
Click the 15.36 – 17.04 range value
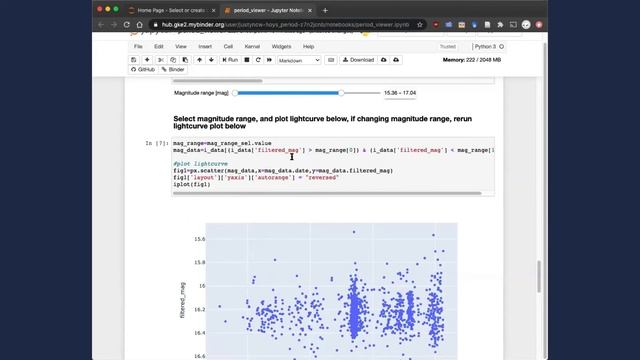coord(400,93)
